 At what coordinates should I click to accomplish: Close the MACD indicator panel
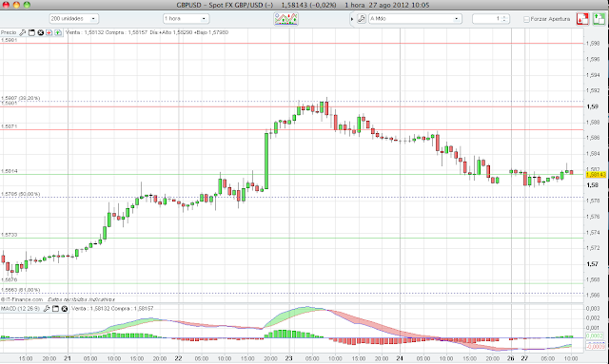click(x=65, y=309)
